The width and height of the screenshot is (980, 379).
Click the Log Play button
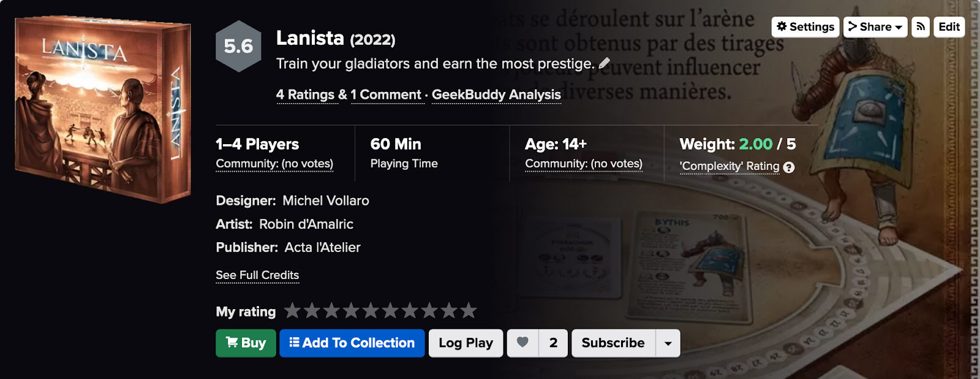[466, 343]
